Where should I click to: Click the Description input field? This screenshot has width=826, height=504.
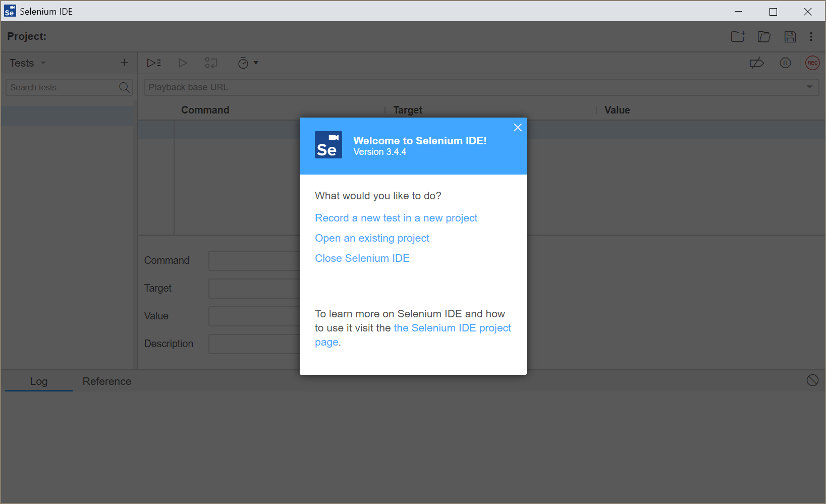click(x=254, y=344)
